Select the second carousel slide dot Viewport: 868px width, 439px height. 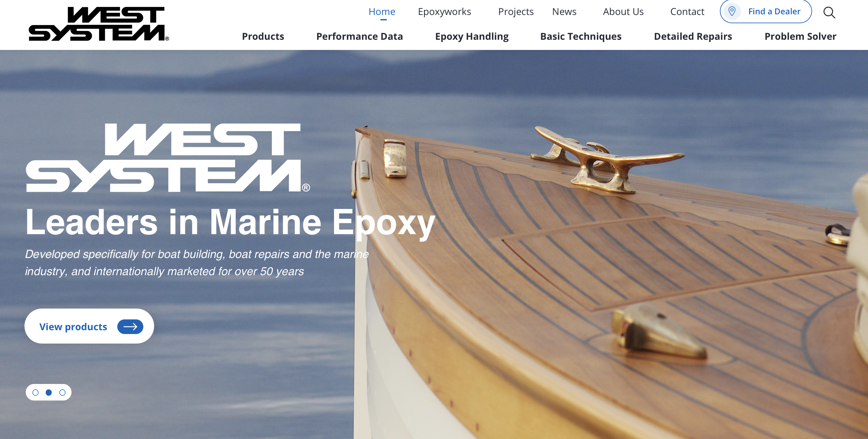tap(49, 393)
